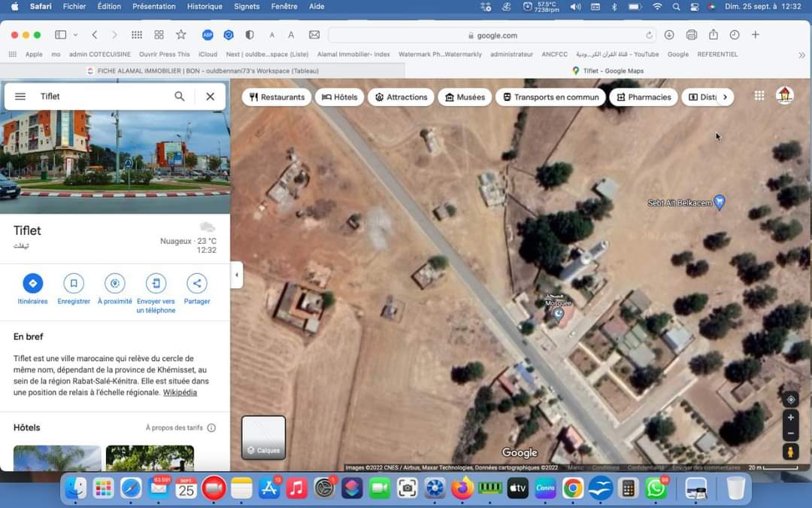Click the Safari address bar google.com
Screen dimensions: 812x508
pos(492,35)
